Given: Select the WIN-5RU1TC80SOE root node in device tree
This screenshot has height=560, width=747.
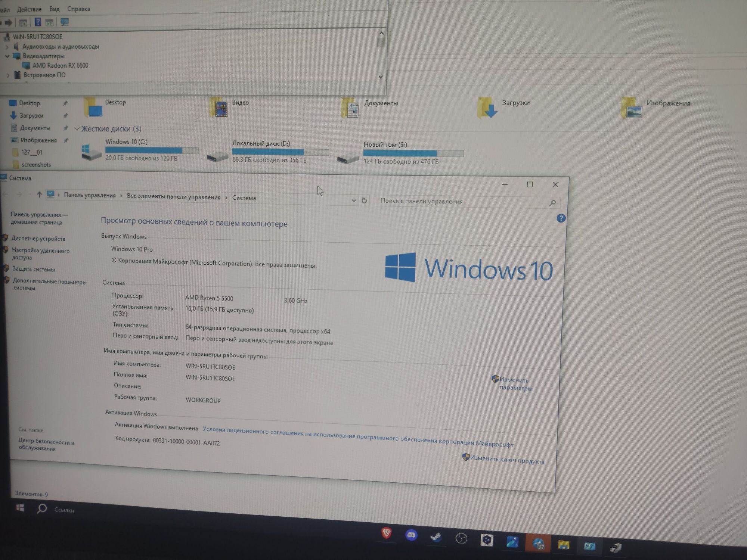Looking at the screenshot, I should pos(37,37).
